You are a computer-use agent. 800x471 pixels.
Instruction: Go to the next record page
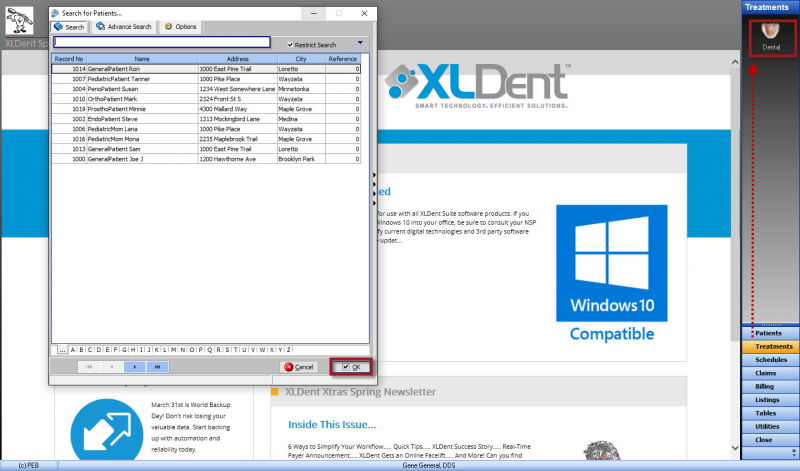pyautogui.click(x=135, y=367)
